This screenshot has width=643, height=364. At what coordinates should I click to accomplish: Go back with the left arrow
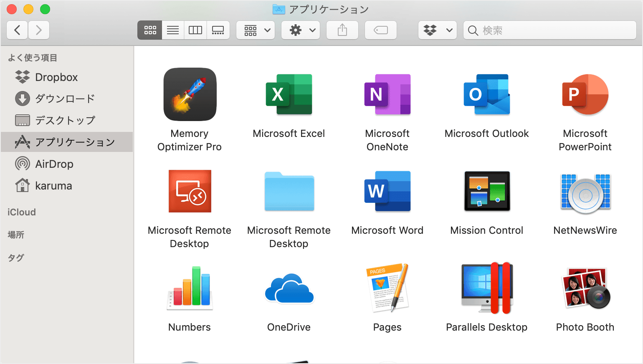coord(18,30)
